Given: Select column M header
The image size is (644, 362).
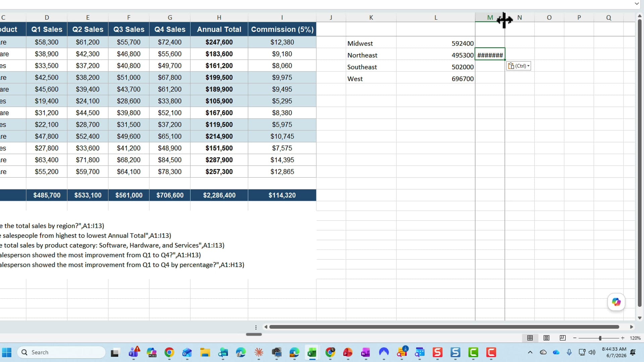Looking at the screenshot, I should tap(490, 17).
